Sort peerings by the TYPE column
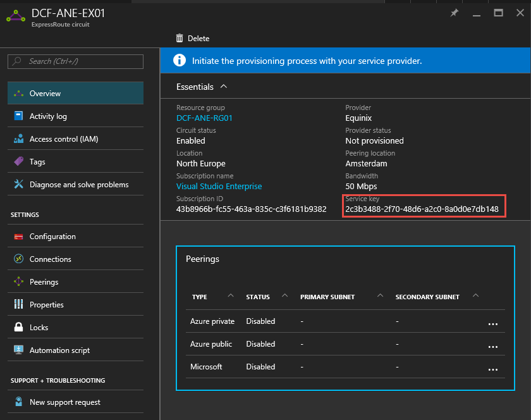Screen dimensions: 531x420 [x=200, y=297]
